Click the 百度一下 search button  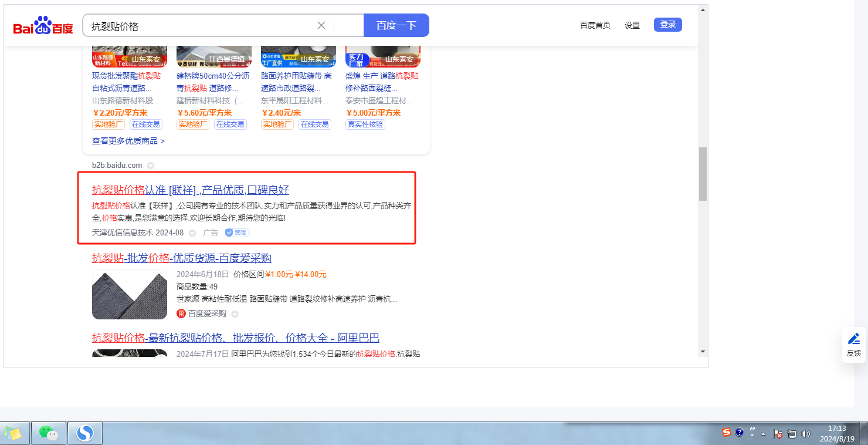click(396, 25)
